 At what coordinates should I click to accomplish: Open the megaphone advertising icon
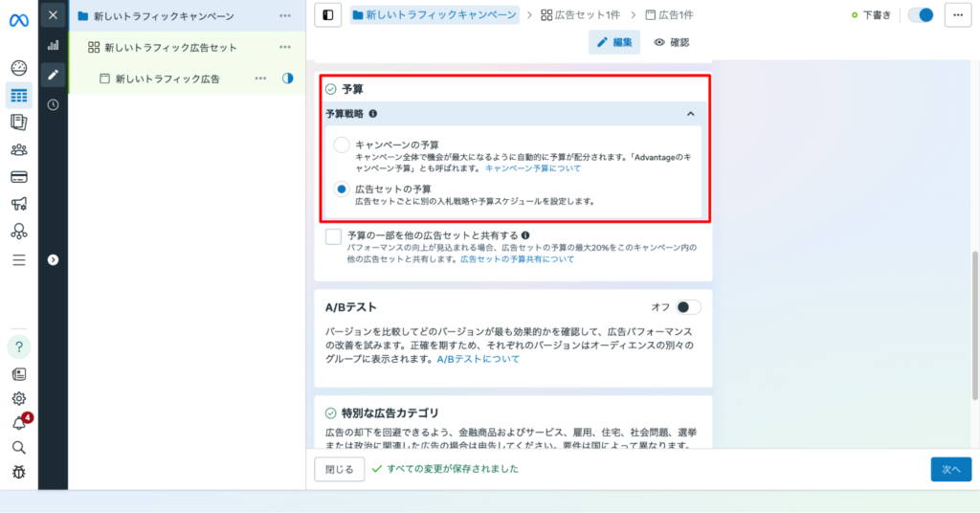click(18, 204)
